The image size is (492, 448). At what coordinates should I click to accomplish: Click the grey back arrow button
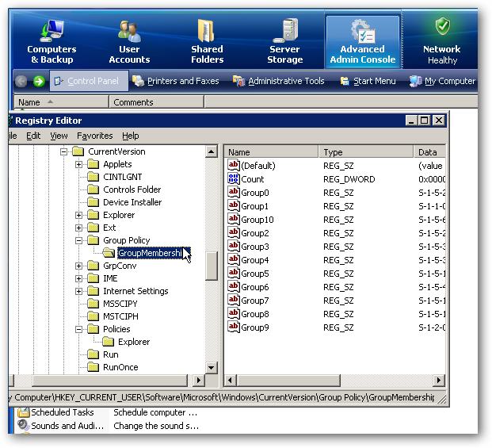(x=21, y=82)
